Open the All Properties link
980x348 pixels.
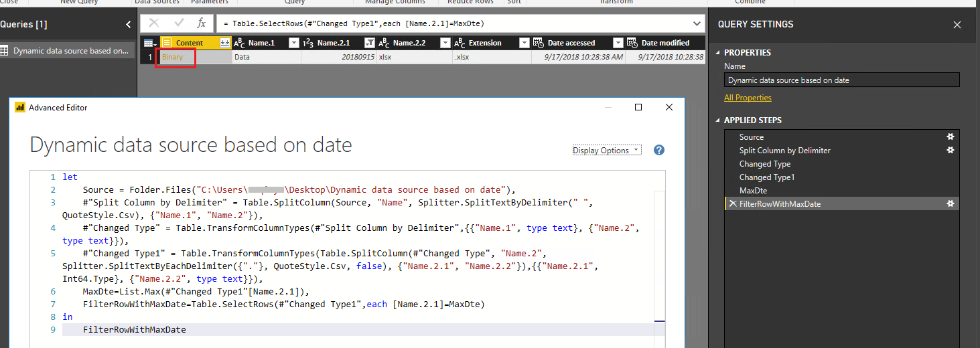[748, 98]
